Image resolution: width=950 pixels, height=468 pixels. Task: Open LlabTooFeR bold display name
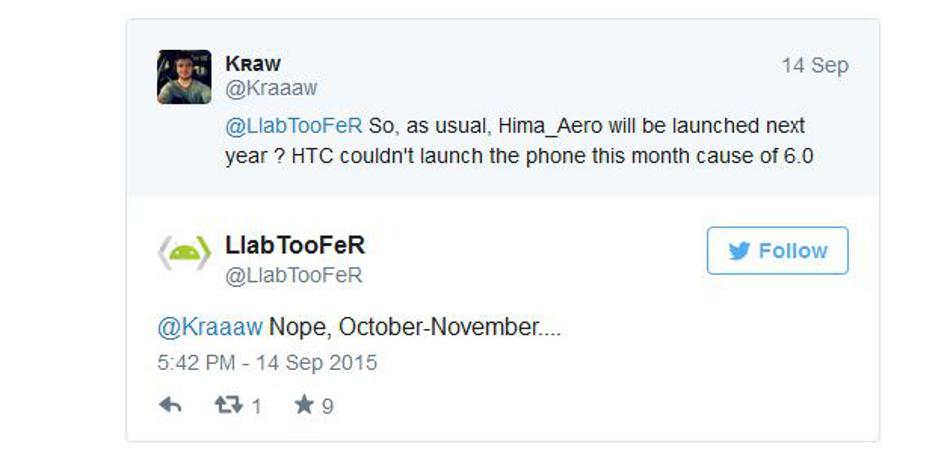coord(295,245)
